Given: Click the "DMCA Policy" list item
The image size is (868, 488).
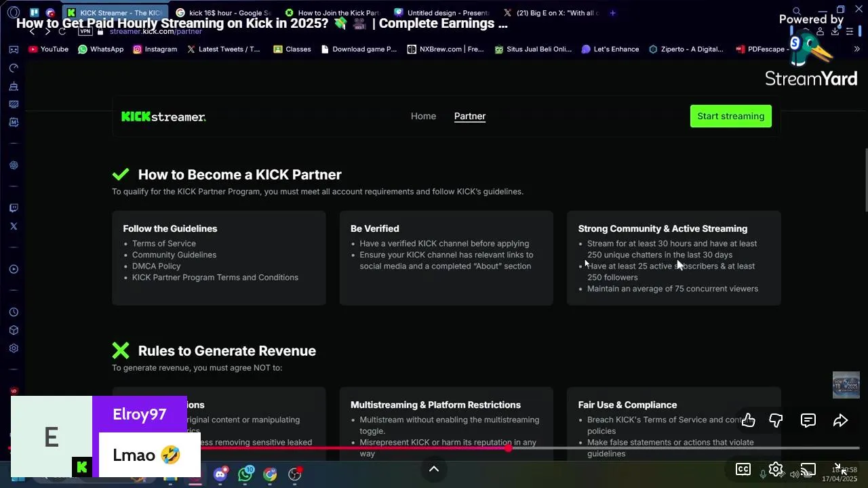Looking at the screenshot, I should click(157, 266).
